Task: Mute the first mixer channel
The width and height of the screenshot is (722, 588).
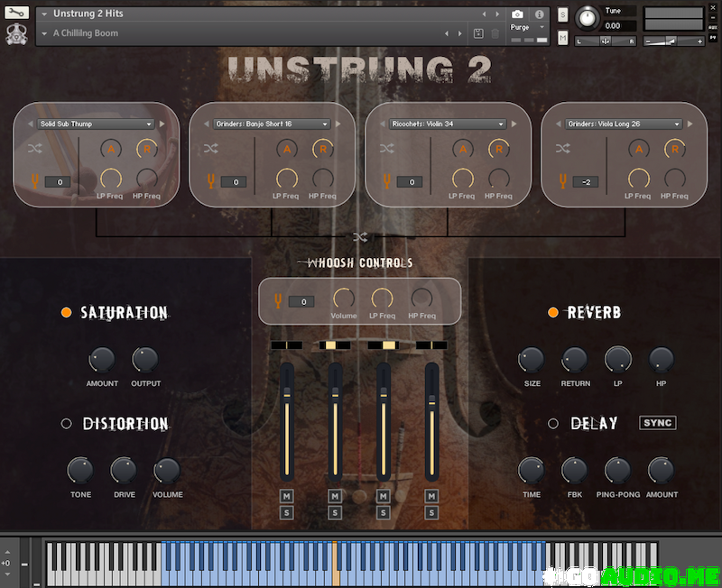Action: pyautogui.click(x=286, y=496)
